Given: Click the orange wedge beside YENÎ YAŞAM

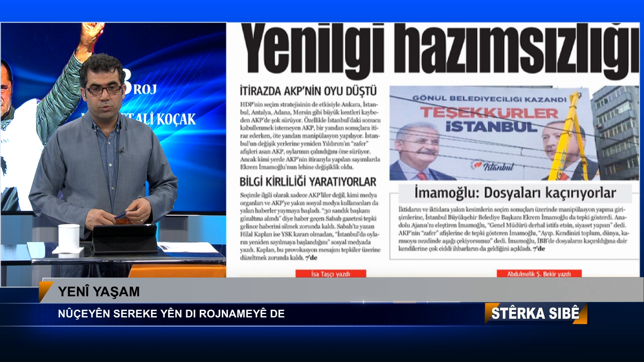Looking at the screenshot, I should point(46,292).
